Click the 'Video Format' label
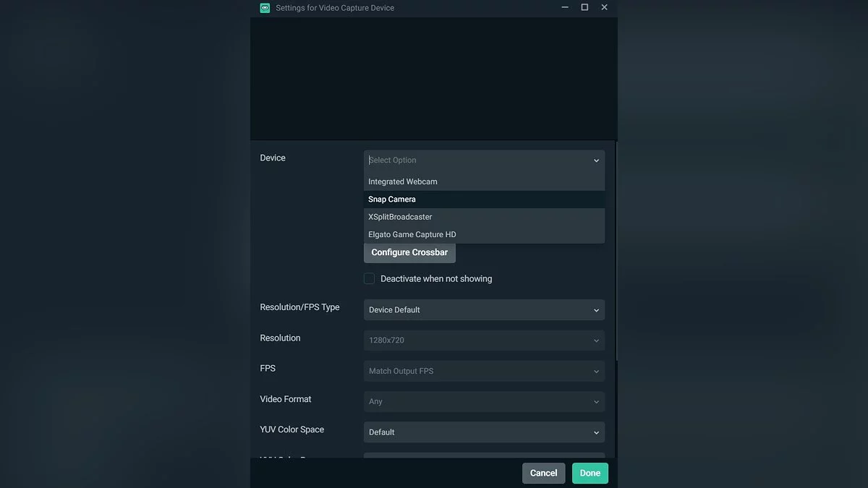The width and height of the screenshot is (868, 488). pos(286,399)
